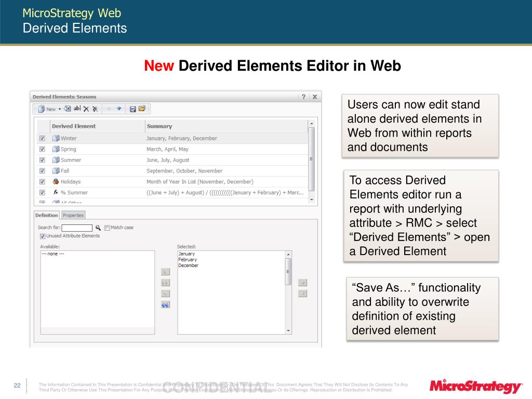Click the New derived element button
Screen dimensions: 532x399
tap(47, 109)
